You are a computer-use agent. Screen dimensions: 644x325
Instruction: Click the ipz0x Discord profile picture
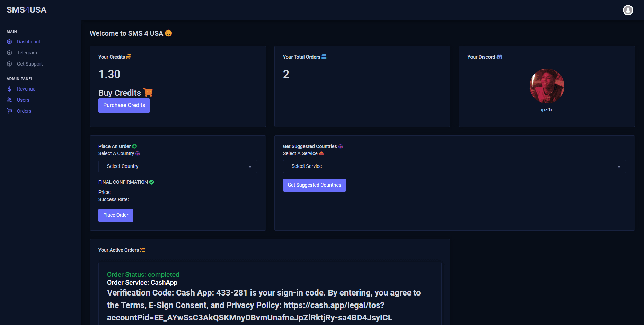coord(547,86)
